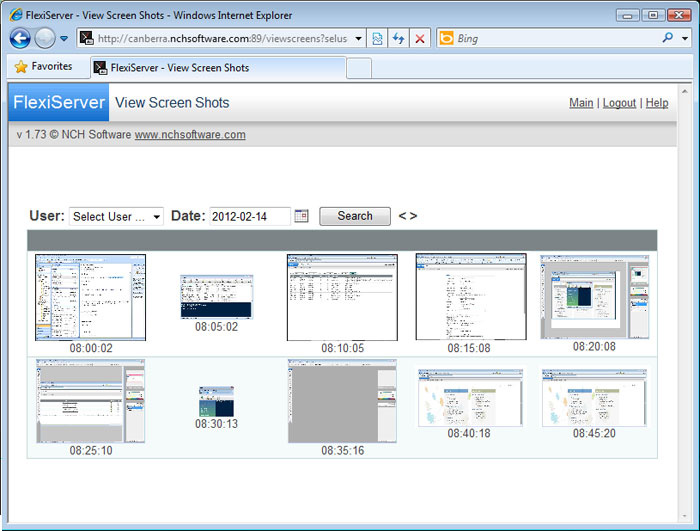Image resolution: width=700 pixels, height=531 pixels.
Task: Click the Logout link
Action: tap(619, 103)
